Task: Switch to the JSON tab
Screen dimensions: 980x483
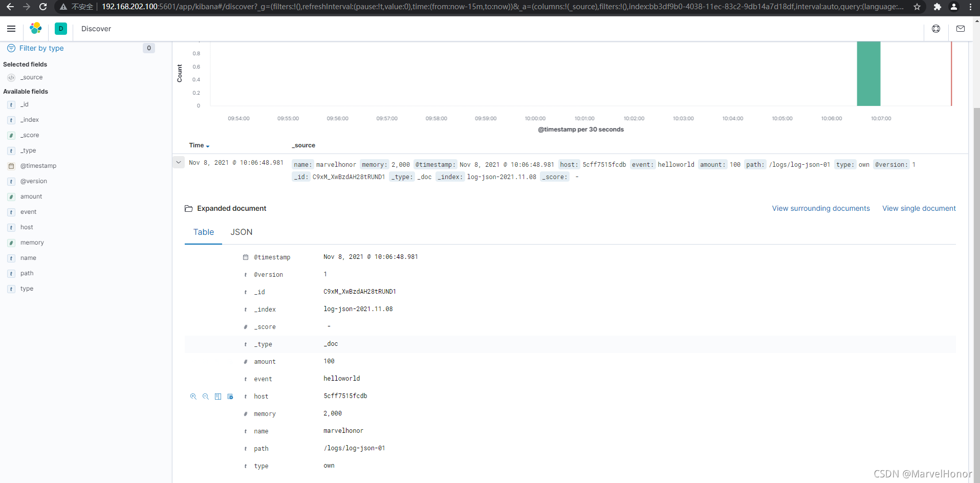Action: 241,232
